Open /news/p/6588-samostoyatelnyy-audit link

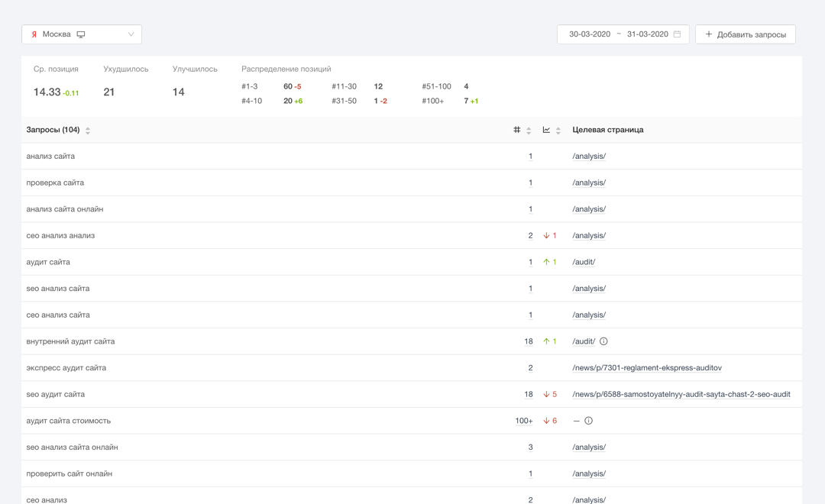click(681, 395)
